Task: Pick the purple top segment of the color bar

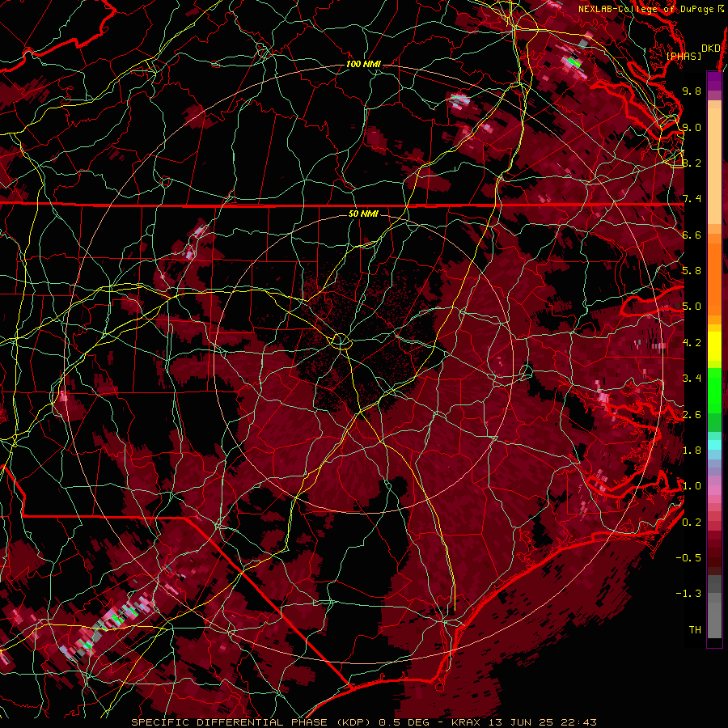Action: 714,82
